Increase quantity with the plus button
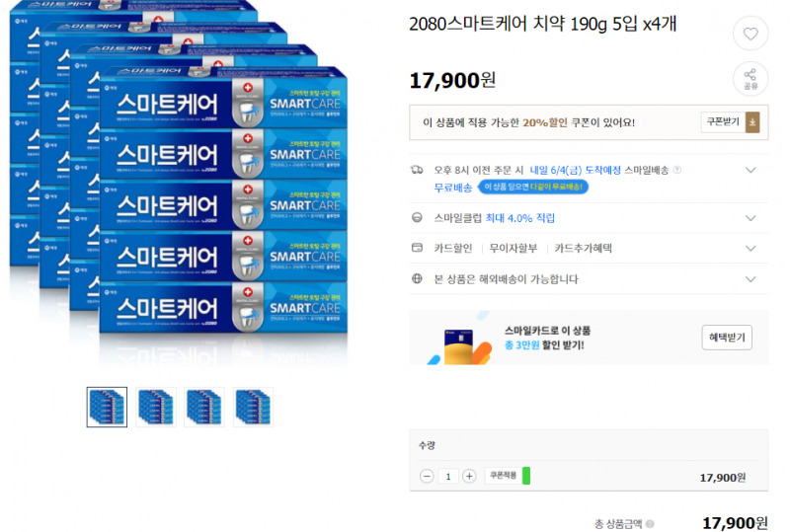 (x=469, y=476)
